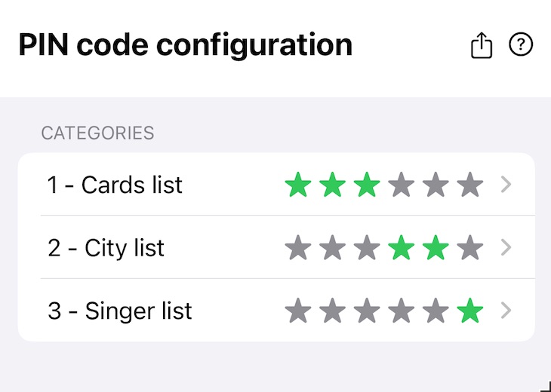The height and width of the screenshot is (392, 551).
Task: Click first gray star in City list row
Action: coord(298,247)
